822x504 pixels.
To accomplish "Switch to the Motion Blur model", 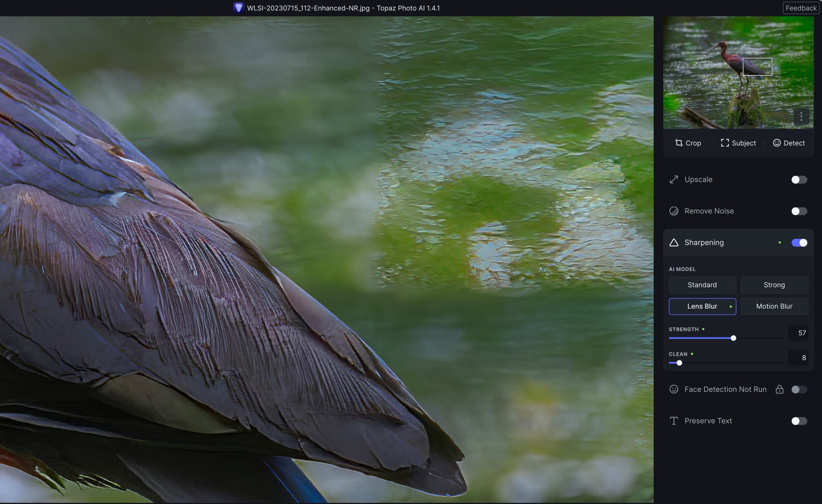I will (x=774, y=306).
